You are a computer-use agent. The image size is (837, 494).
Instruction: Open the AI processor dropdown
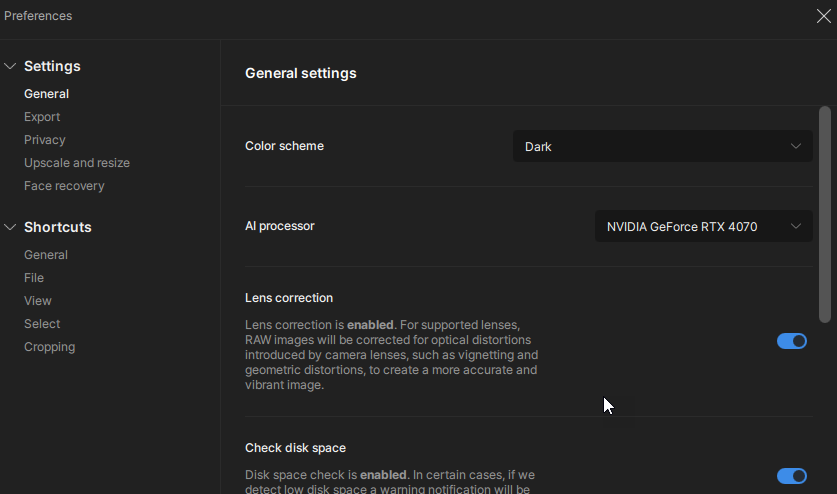703,226
